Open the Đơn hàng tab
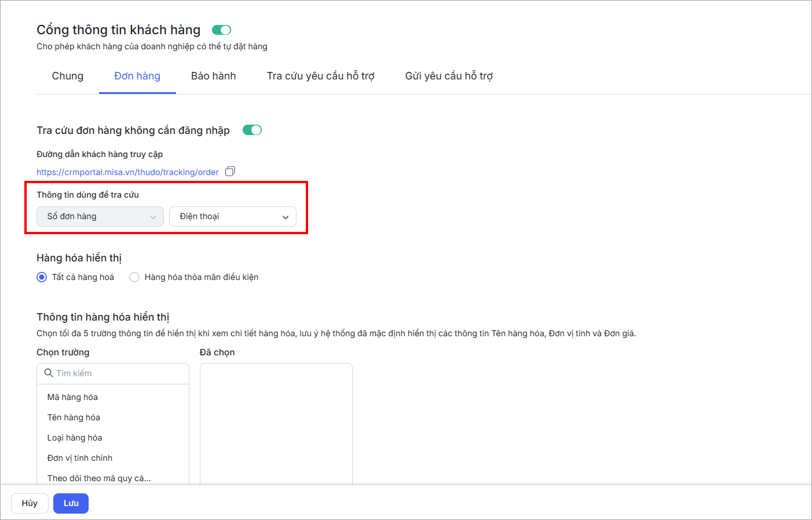The width and height of the screenshot is (812, 520). [x=137, y=76]
